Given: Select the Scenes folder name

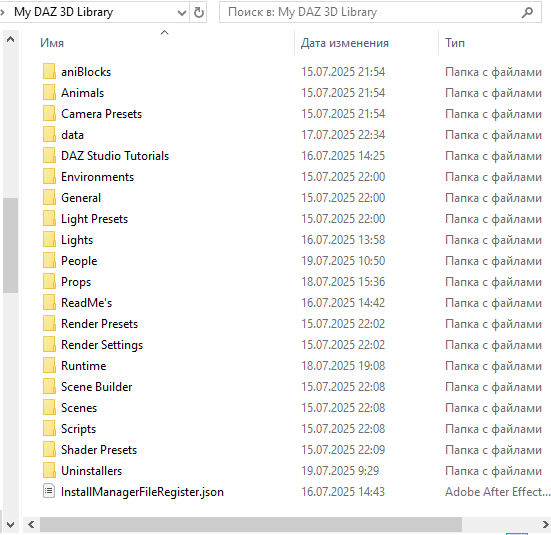Looking at the screenshot, I should (x=79, y=408).
